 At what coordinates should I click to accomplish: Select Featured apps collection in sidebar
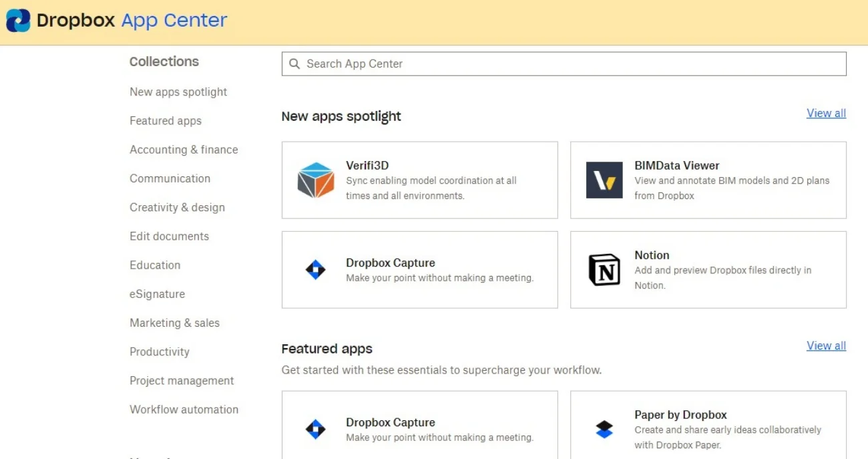tap(166, 121)
